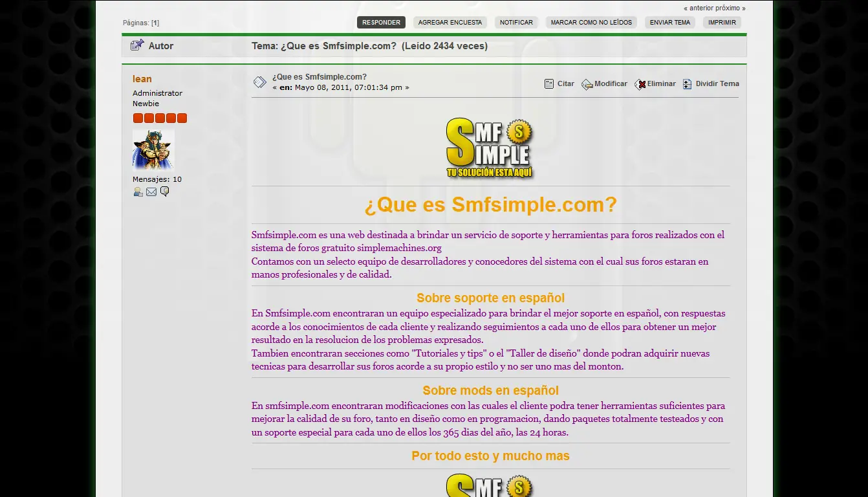
Task: Click the Modificar edit icon
Action: [587, 84]
